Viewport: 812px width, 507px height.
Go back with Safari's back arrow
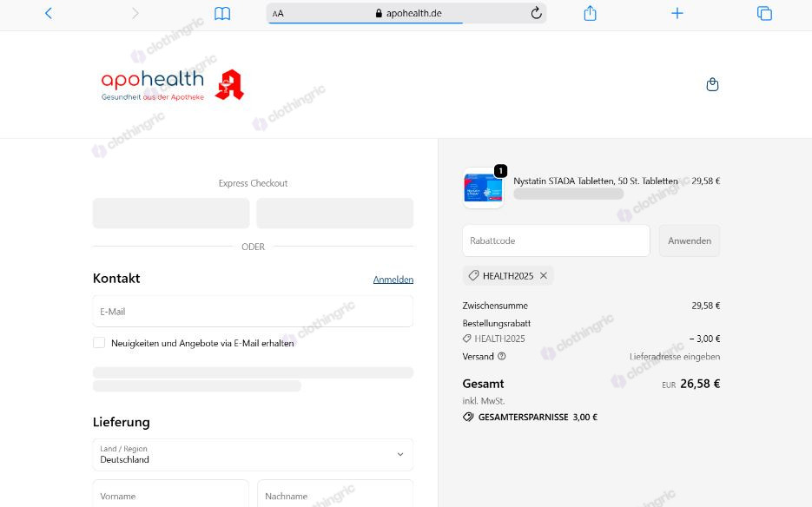[x=48, y=13]
